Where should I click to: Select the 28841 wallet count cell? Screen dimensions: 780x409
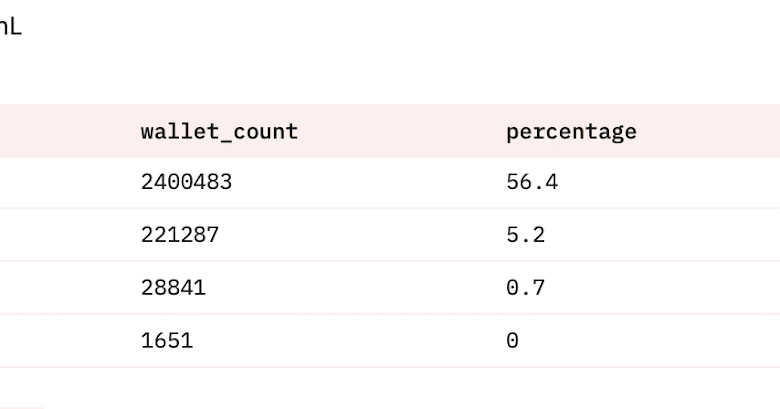(x=173, y=288)
